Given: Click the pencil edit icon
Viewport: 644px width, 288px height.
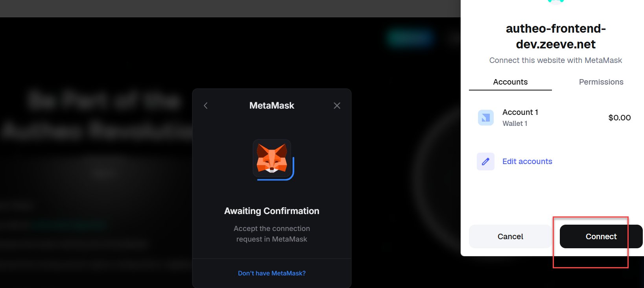Looking at the screenshot, I should 485,161.
